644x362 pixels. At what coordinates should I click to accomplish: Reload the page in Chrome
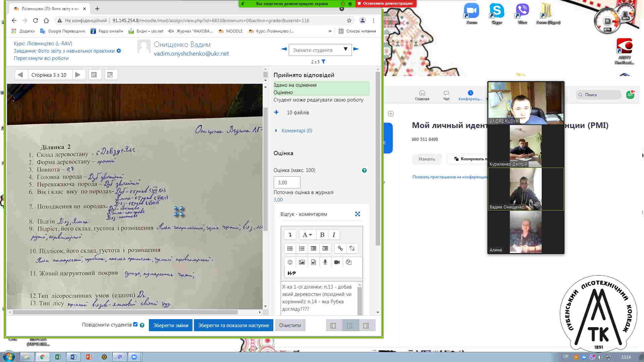tap(36, 20)
